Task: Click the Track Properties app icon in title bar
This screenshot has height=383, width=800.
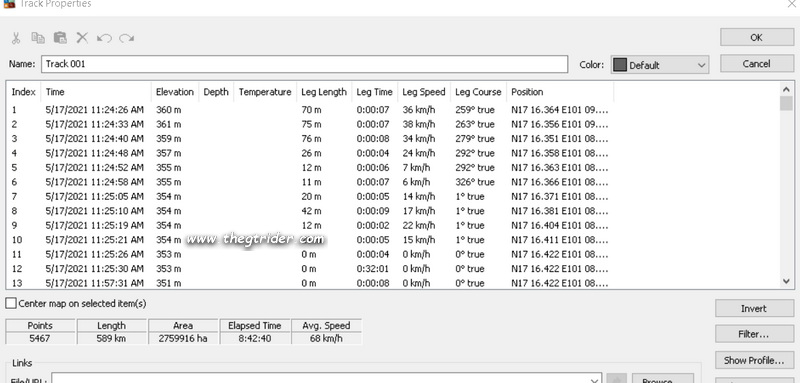Action: coord(9,4)
